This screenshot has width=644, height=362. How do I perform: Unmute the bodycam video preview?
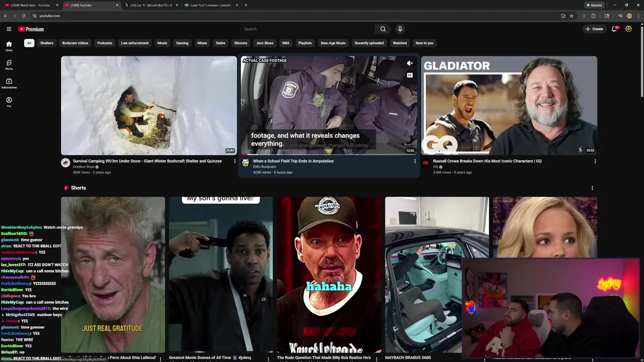pos(410,63)
